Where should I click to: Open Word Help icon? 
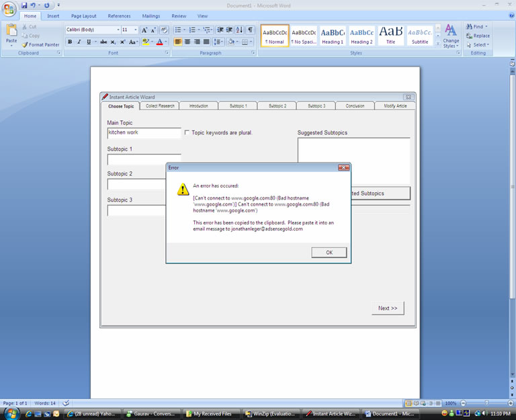pos(512,15)
